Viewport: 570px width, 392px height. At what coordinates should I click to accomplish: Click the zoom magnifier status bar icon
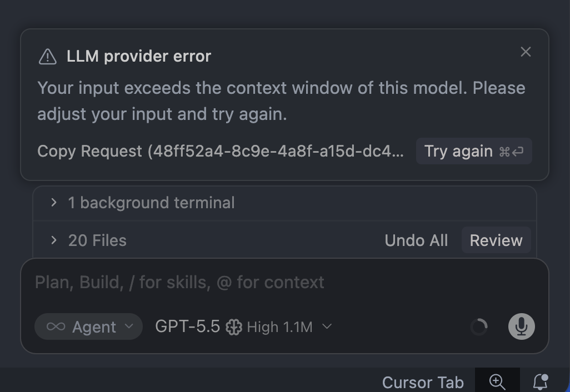(x=497, y=382)
